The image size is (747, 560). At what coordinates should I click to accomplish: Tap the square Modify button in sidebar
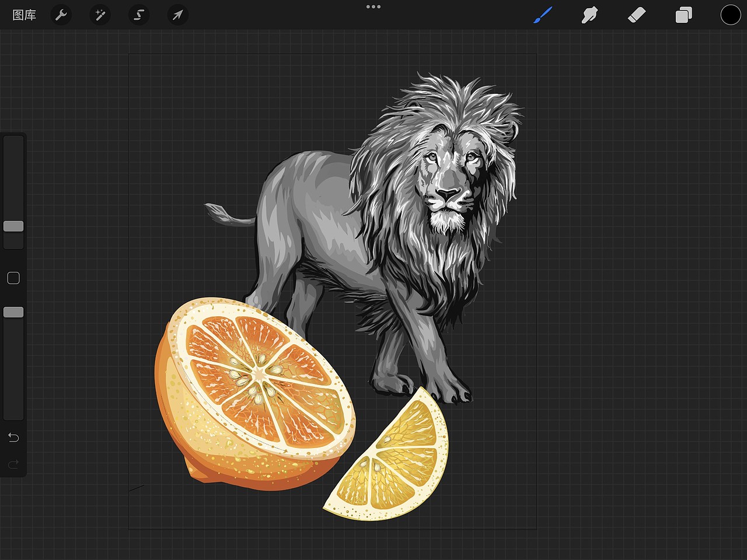(13, 278)
